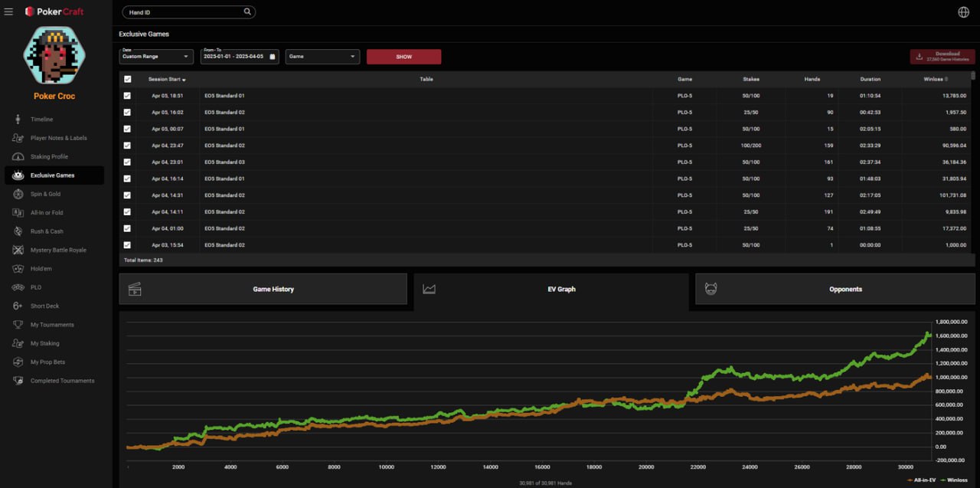Toggle the Winloss legend series
The height and width of the screenshot is (488, 980).
tap(953, 480)
